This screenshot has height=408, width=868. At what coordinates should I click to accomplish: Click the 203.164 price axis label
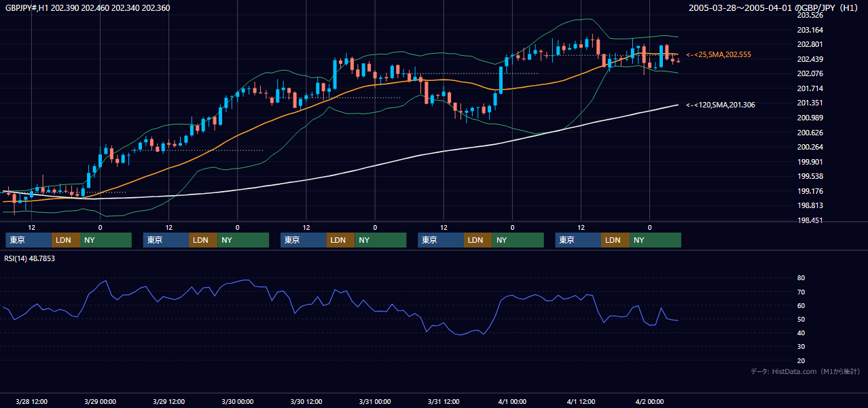tap(810, 30)
